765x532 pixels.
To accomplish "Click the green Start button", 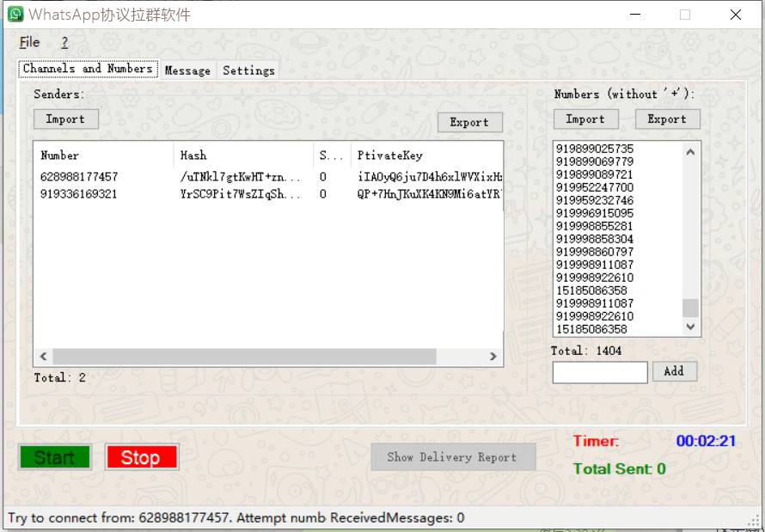I will 55,457.
